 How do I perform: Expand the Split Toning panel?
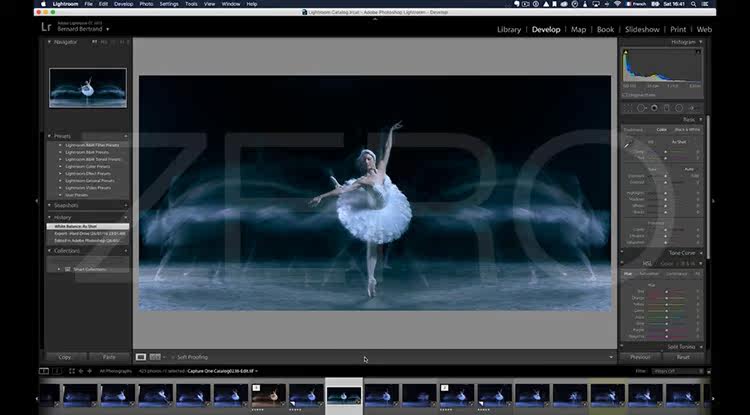(x=701, y=347)
